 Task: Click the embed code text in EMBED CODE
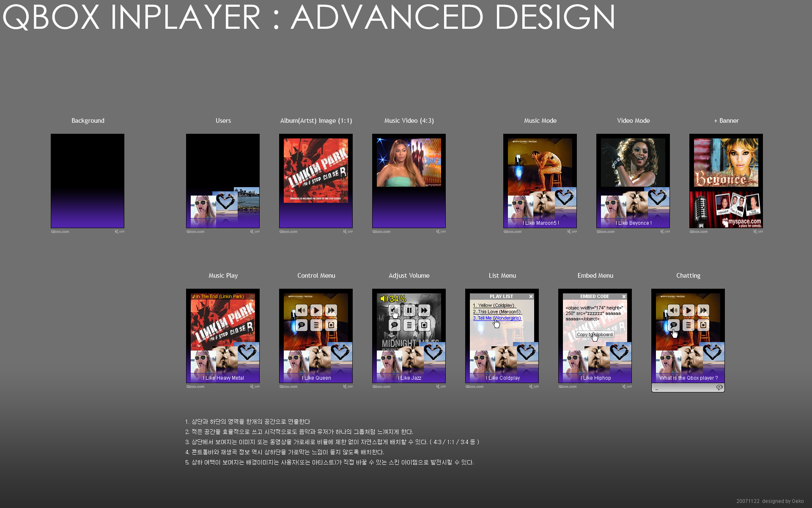(595, 313)
